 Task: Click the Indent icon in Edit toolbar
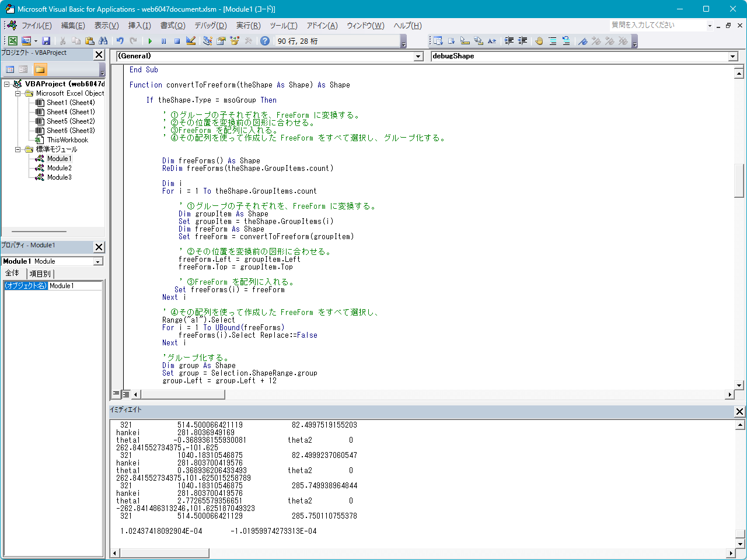click(x=509, y=41)
